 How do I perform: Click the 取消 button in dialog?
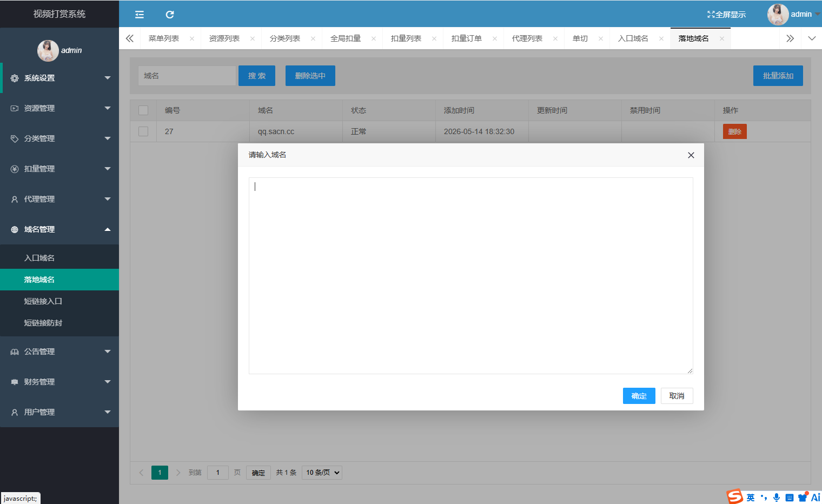click(677, 396)
